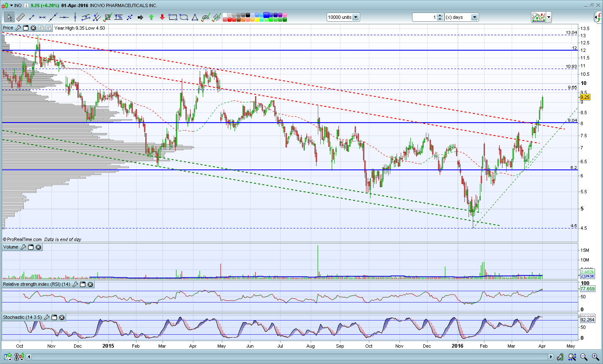This screenshot has height=364, width=603.
Task: Select the ruler measurement tool
Action: click(x=20, y=17)
